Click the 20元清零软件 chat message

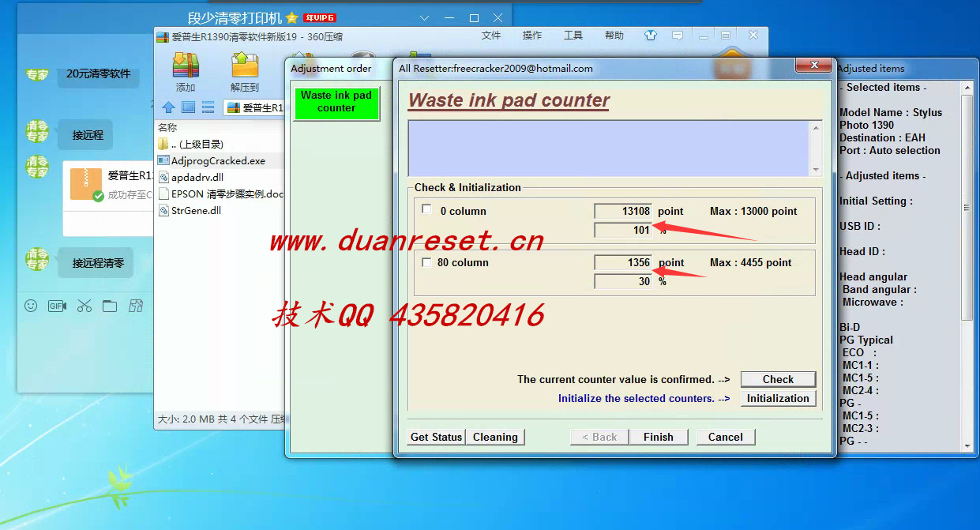pyautogui.click(x=98, y=73)
